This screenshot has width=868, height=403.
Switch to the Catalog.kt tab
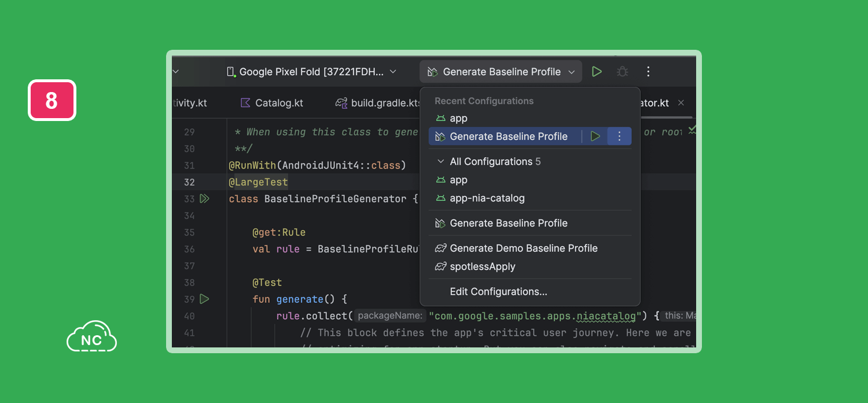[272, 103]
